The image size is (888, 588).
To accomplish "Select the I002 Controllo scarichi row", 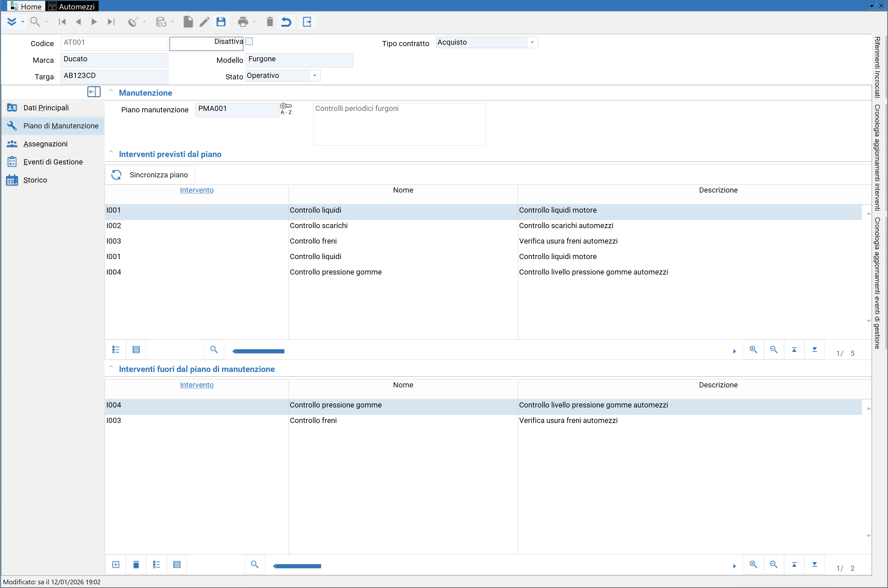I will (483, 226).
